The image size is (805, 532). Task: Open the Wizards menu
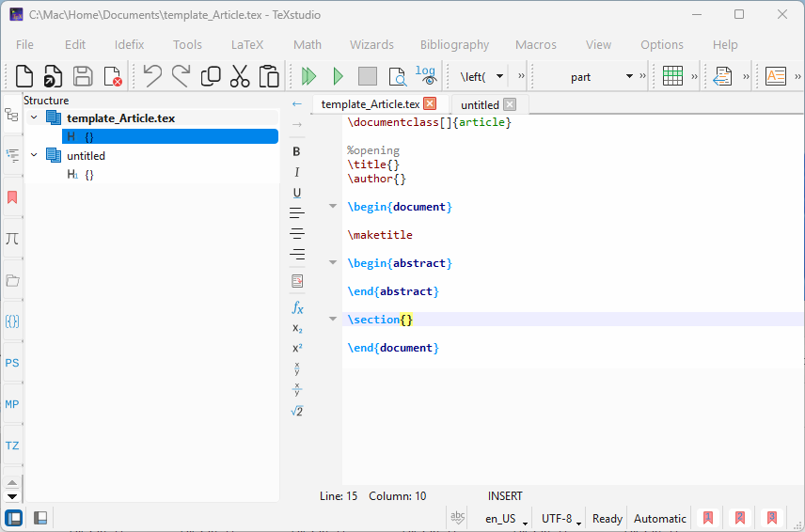tap(371, 44)
